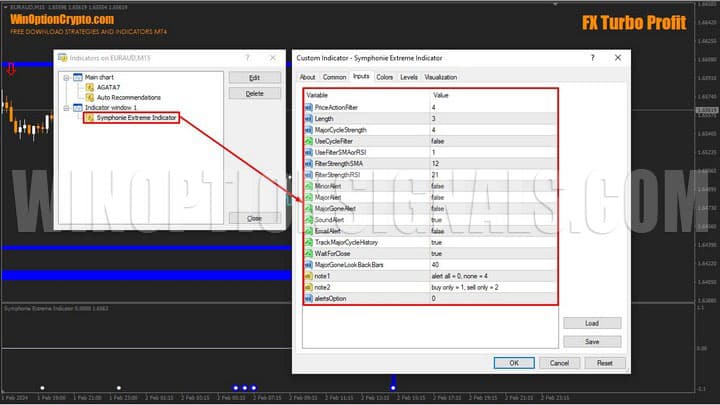
Task: Switch to the Colors tab
Action: tap(384, 76)
